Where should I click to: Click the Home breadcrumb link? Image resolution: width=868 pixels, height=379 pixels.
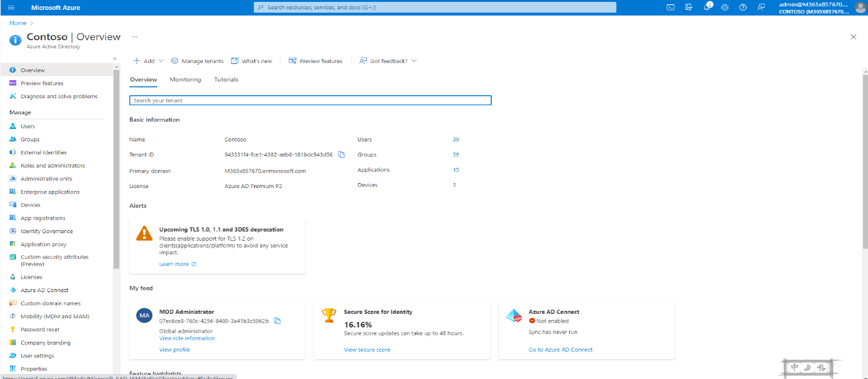(17, 23)
